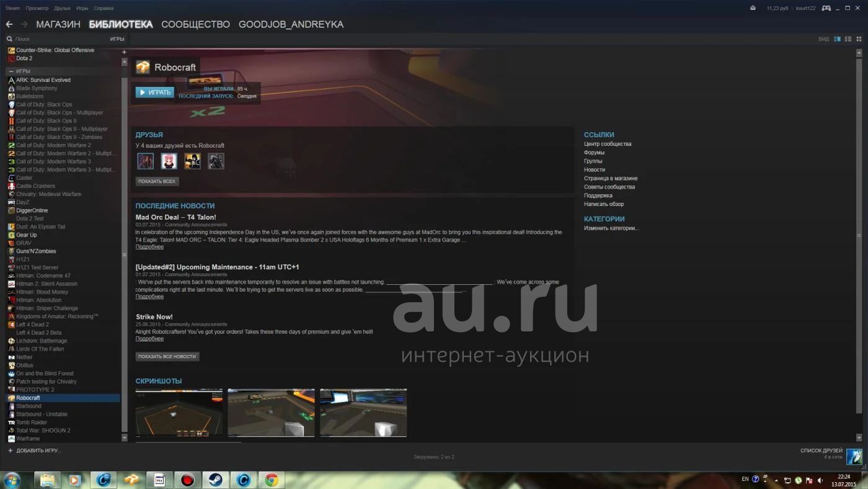Image resolution: width=868 pixels, height=489 pixels.
Task: Open Google Chrome from the taskbar
Action: coord(272,480)
